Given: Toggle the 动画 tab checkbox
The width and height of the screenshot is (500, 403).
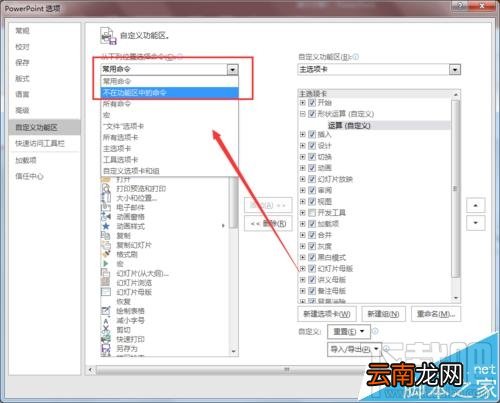Looking at the screenshot, I should [312, 168].
